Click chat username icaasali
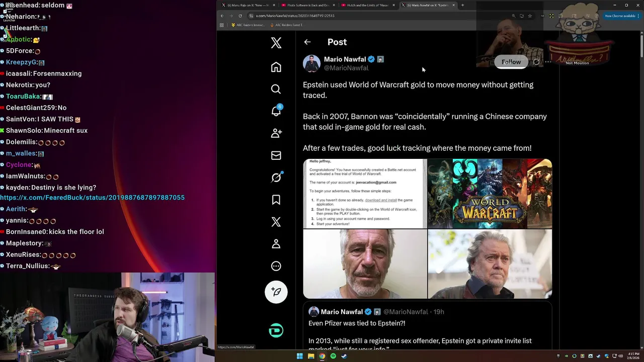Image resolution: width=644 pixels, height=362 pixels. (x=19, y=73)
